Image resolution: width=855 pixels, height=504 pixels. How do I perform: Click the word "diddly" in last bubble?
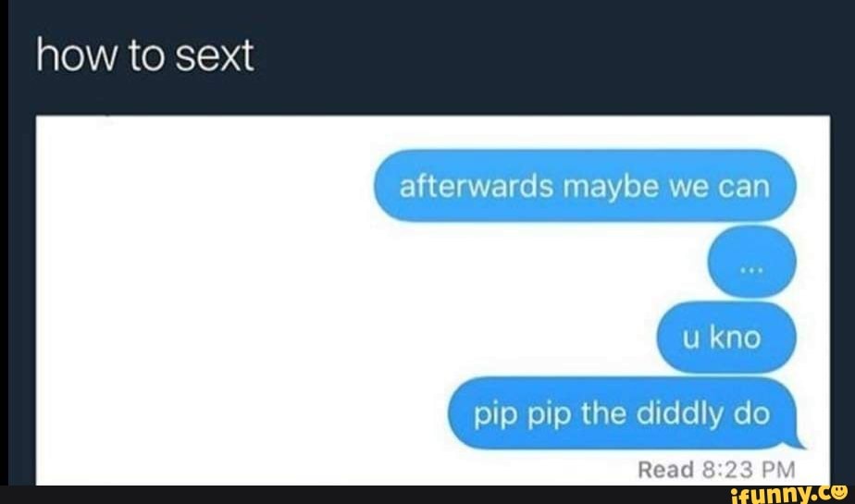point(681,413)
